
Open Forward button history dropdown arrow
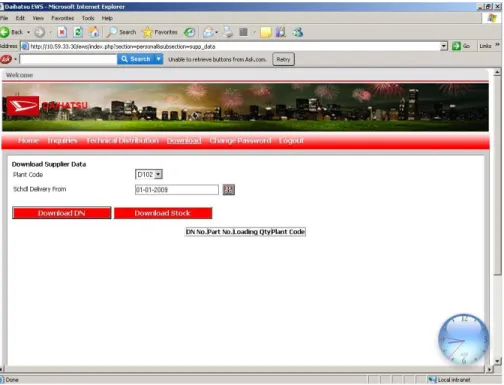pyautogui.click(x=50, y=32)
